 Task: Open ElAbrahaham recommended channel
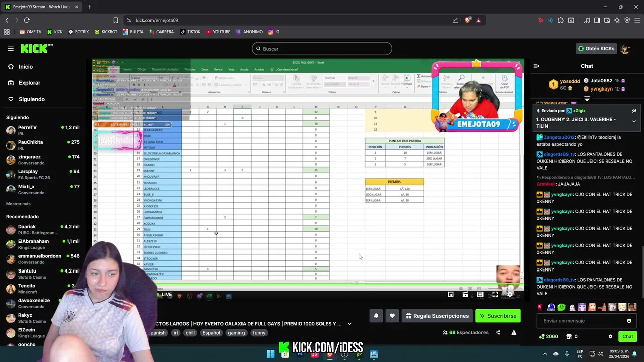pos(42,244)
